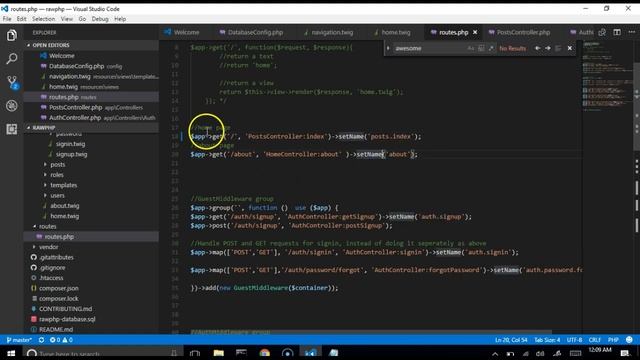Click the master branch indicator
Image resolution: width=640 pixels, height=360 pixels.
tap(19, 340)
